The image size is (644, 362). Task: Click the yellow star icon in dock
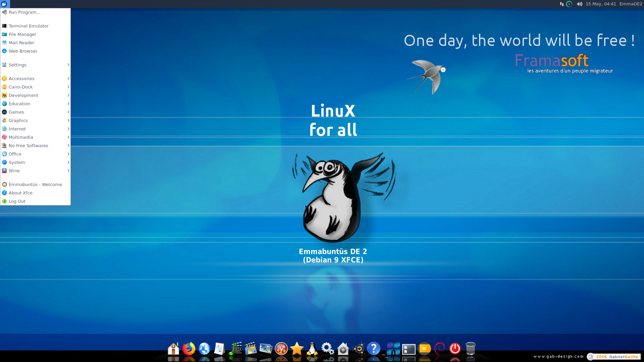coord(297,349)
